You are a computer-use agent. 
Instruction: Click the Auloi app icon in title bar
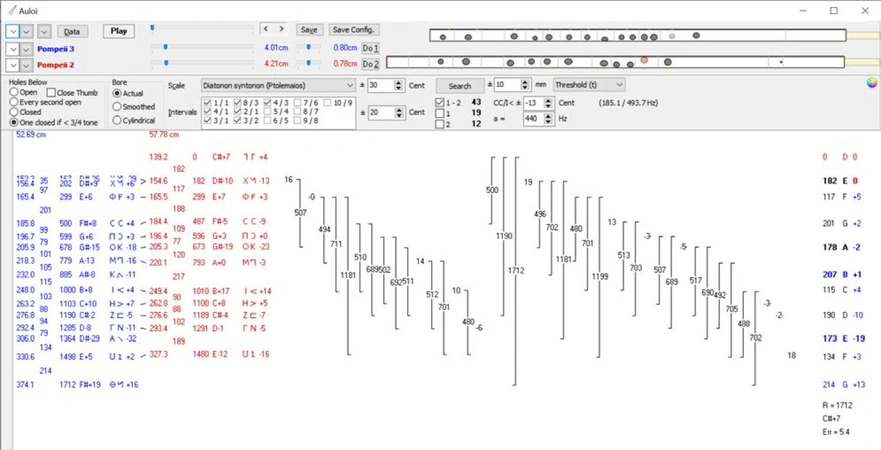pyautogui.click(x=11, y=10)
